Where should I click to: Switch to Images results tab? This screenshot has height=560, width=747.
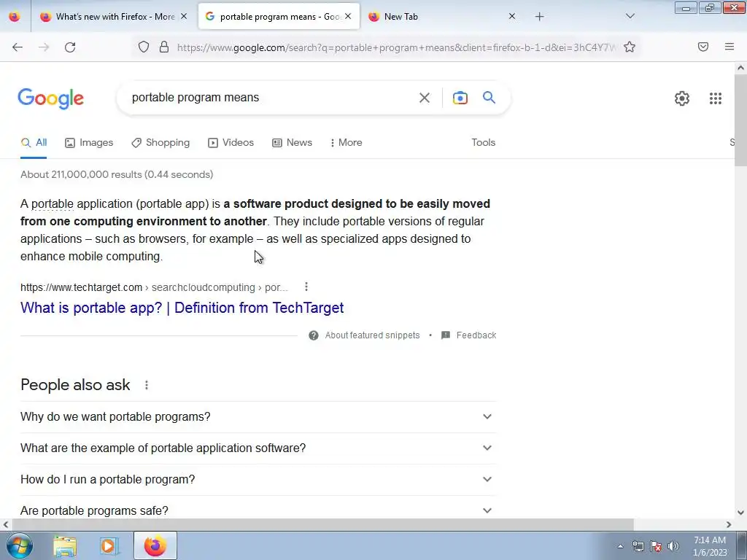pyautogui.click(x=89, y=142)
